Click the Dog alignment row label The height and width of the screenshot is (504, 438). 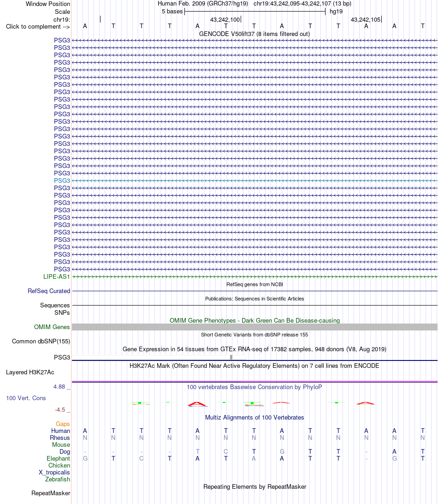[65, 451]
